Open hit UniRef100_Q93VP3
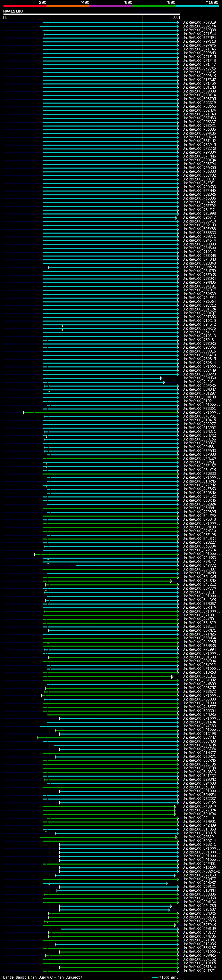Image resolution: width=222 pixels, height=980 pixels. 199,374
